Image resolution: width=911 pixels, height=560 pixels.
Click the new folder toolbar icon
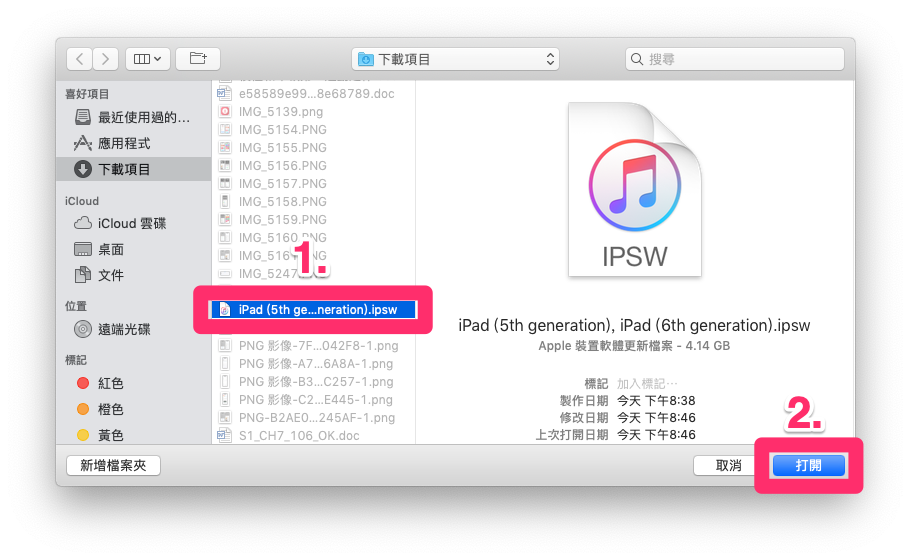tap(198, 59)
